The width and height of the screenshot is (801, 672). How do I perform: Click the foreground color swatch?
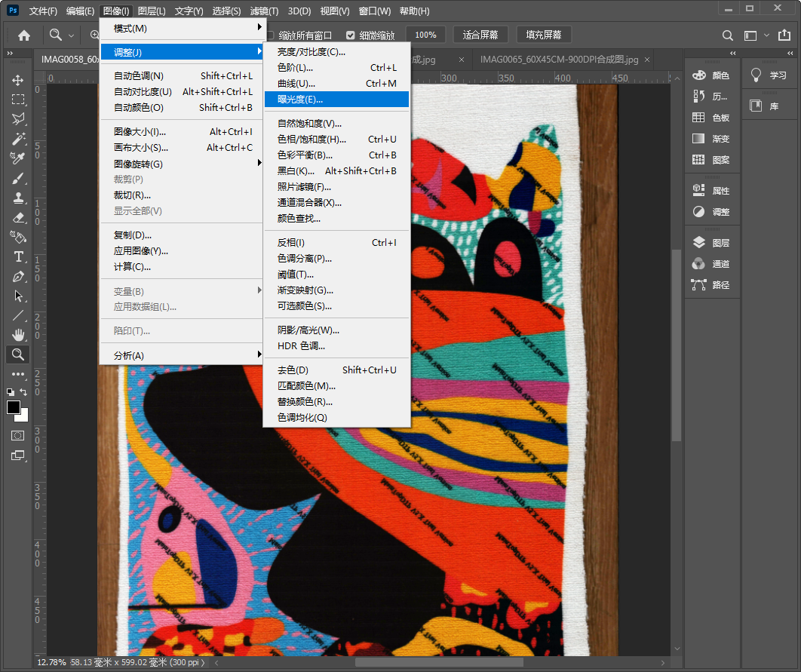(14, 407)
